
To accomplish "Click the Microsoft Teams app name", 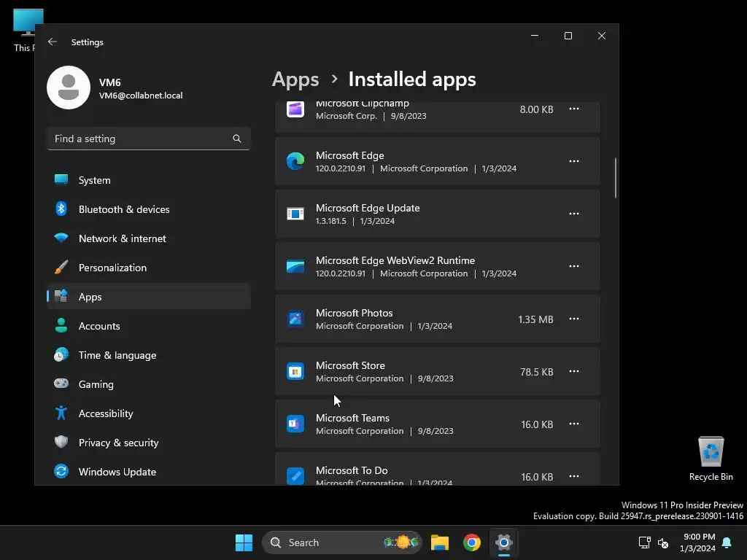I will tap(352, 418).
